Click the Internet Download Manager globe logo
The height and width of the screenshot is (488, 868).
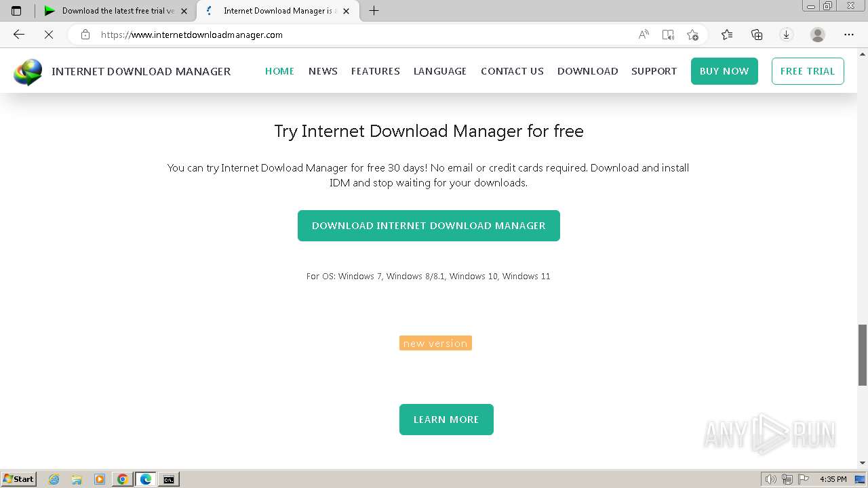[x=28, y=72]
